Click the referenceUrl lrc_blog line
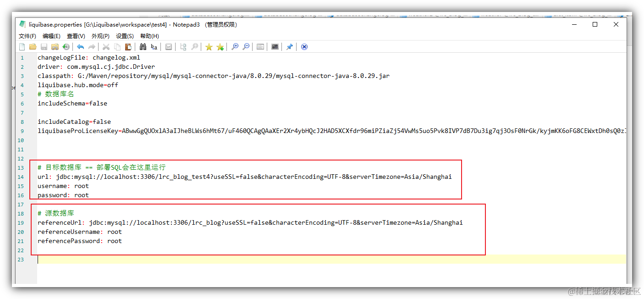 point(250,223)
